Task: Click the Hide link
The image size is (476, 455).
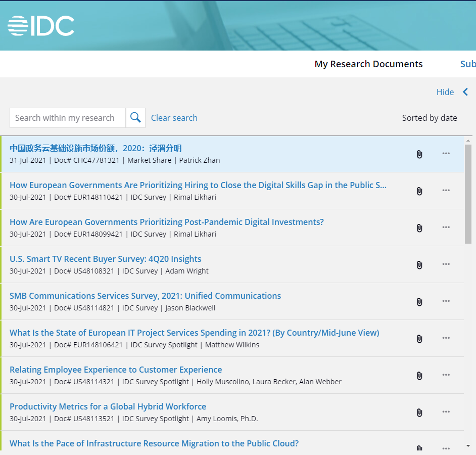Action: tap(445, 92)
